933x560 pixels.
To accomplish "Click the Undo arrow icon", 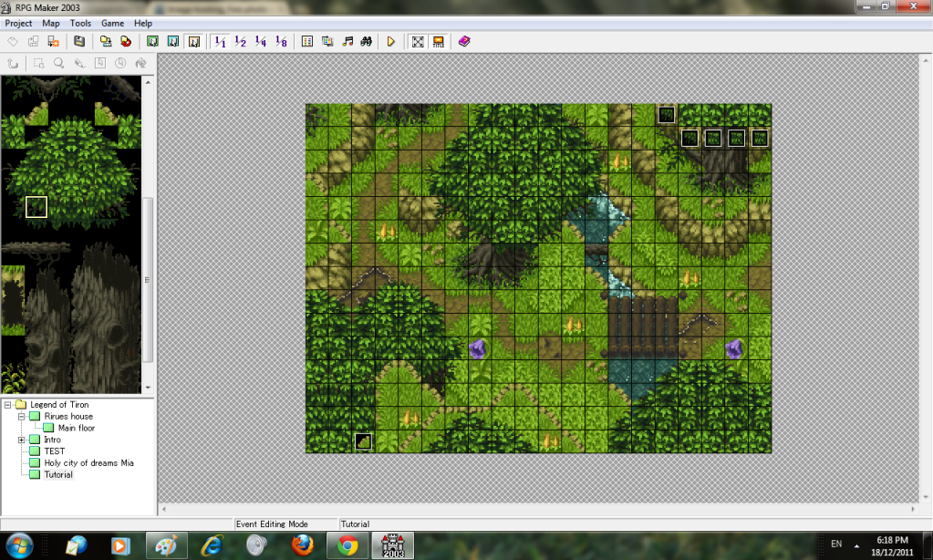I will [x=13, y=63].
